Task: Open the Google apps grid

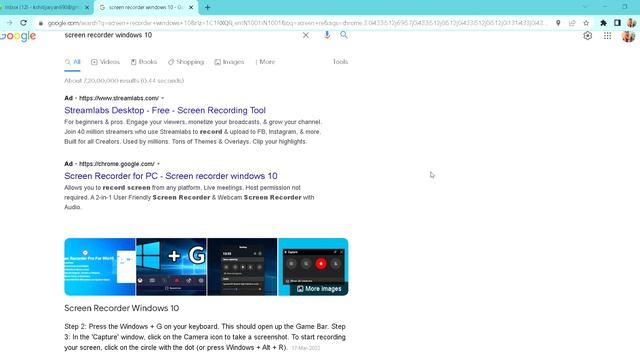Action: point(607,36)
